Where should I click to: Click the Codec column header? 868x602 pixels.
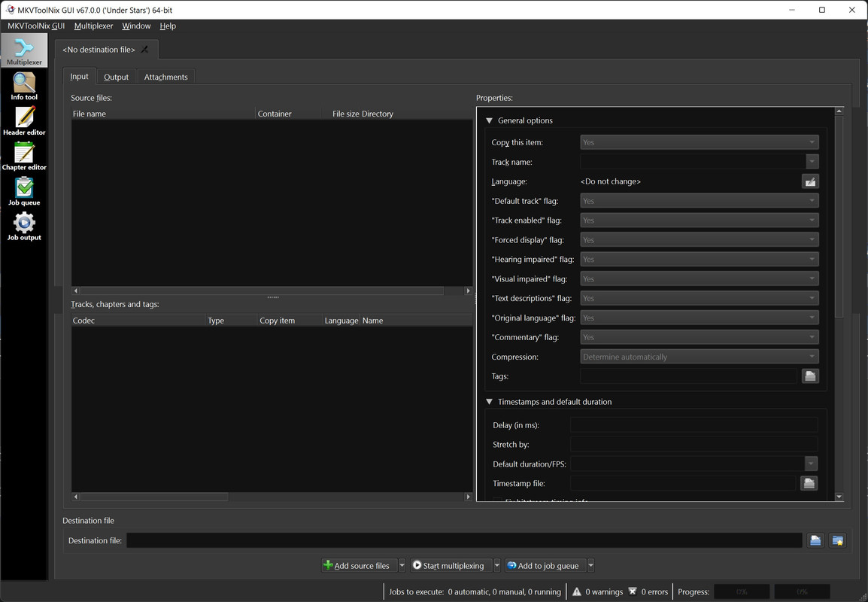[x=138, y=320]
